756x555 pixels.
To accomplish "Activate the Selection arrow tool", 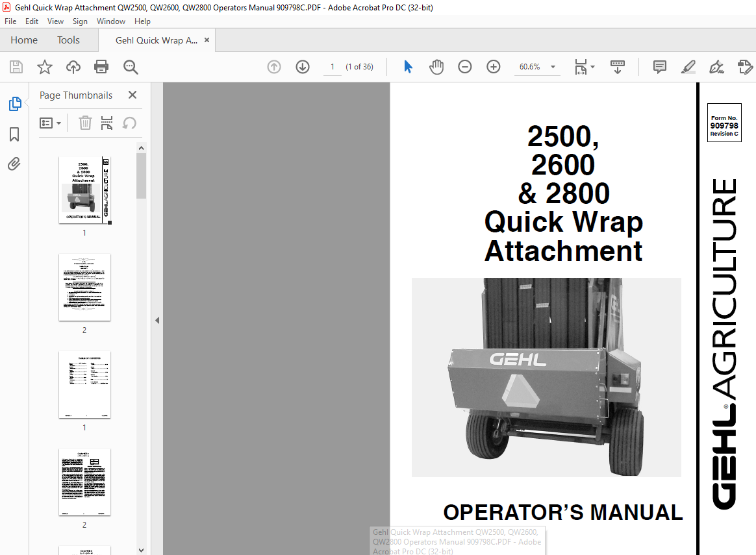I will [x=408, y=67].
